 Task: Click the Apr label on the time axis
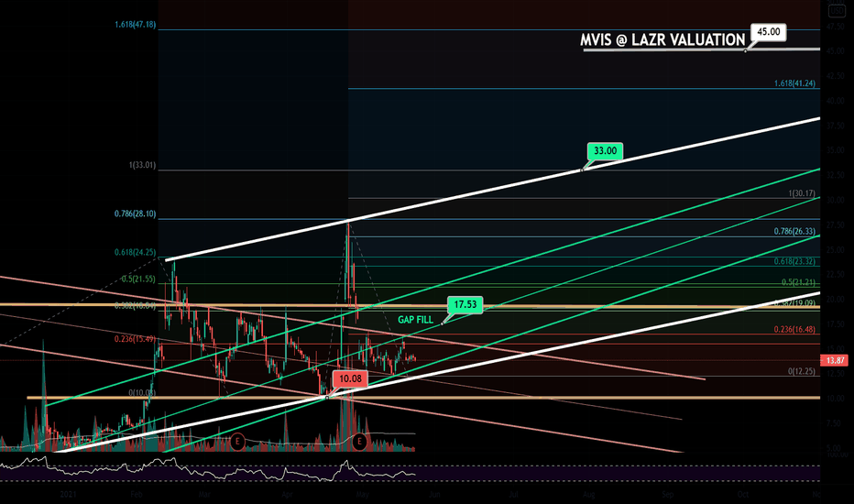[288, 495]
